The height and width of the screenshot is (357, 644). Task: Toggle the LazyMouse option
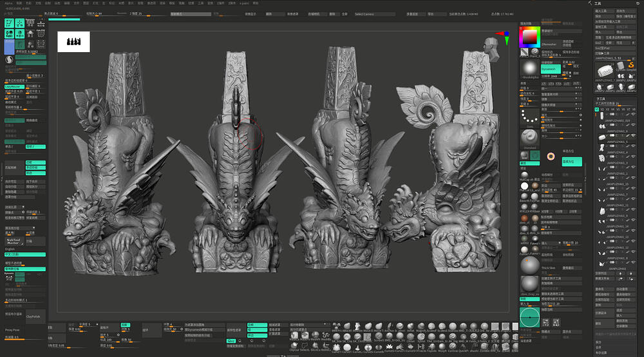[14, 86]
